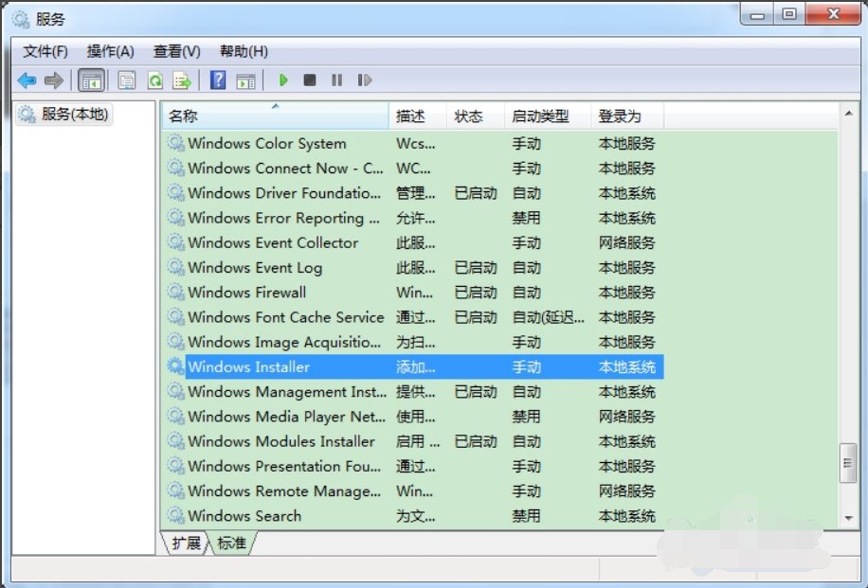
Task: Open the 操作(A) menu
Action: click(110, 51)
